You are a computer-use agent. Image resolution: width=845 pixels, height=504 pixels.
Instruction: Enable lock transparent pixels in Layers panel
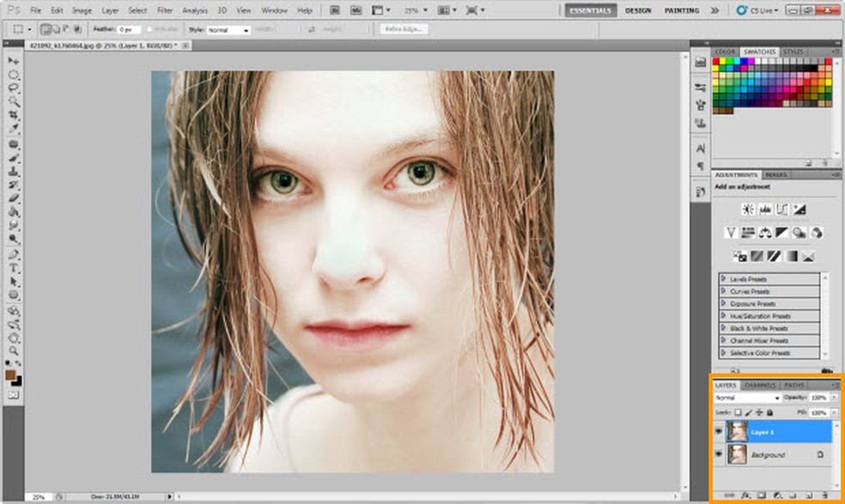pos(737,413)
